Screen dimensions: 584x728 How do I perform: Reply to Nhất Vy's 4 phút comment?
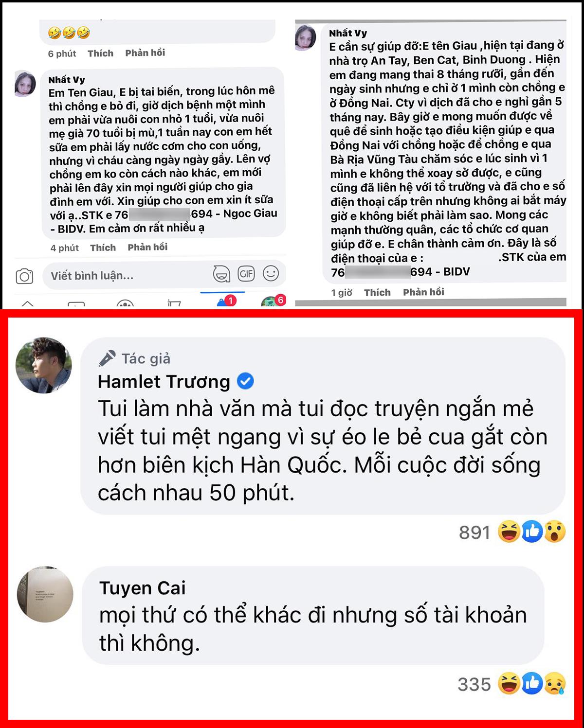coord(147,247)
